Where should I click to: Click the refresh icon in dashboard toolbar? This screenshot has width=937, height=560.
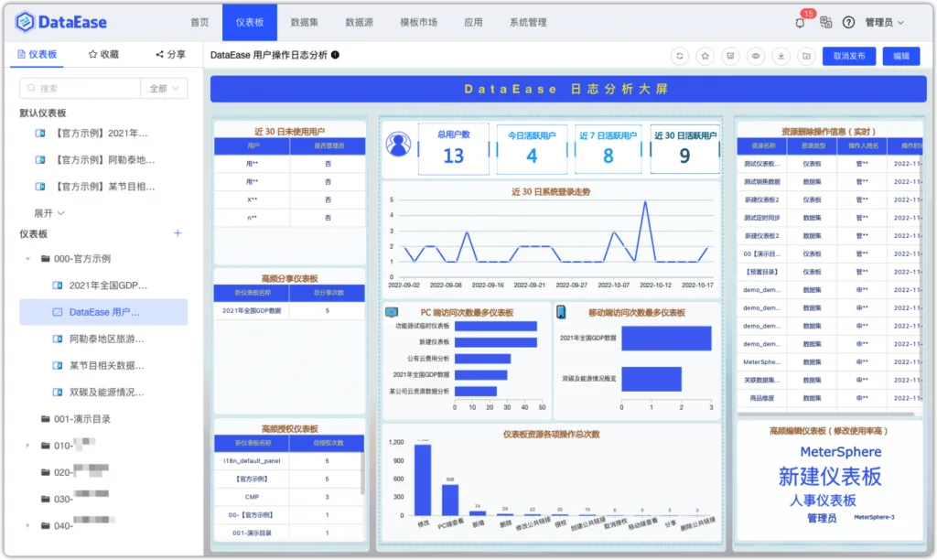(680, 56)
